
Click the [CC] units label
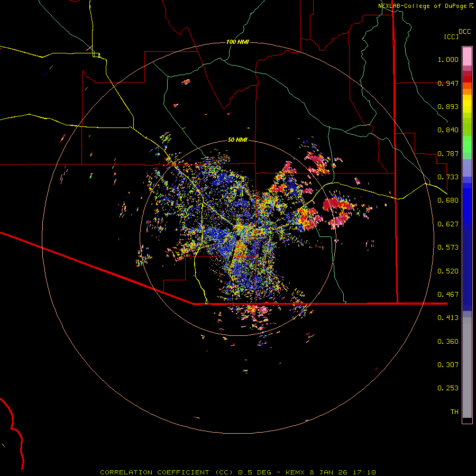pos(452,36)
